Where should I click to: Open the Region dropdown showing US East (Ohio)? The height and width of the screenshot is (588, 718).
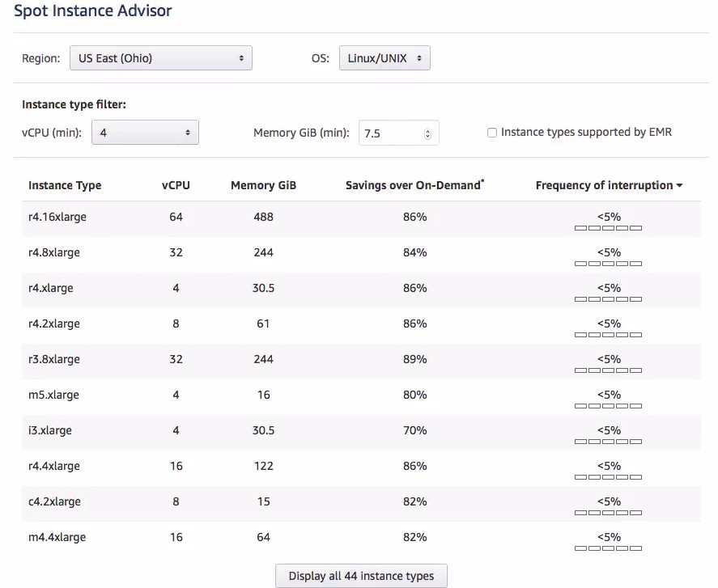[160, 58]
